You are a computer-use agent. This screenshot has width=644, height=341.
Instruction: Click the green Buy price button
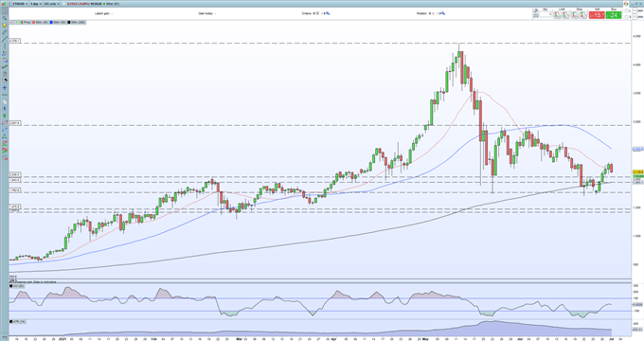(x=614, y=15)
